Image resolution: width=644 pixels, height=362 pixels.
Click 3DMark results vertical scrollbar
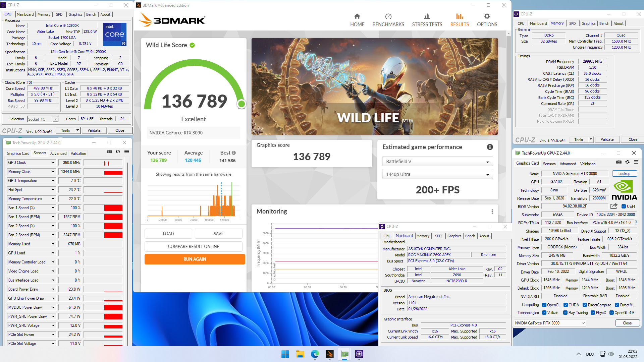[x=508, y=77]
